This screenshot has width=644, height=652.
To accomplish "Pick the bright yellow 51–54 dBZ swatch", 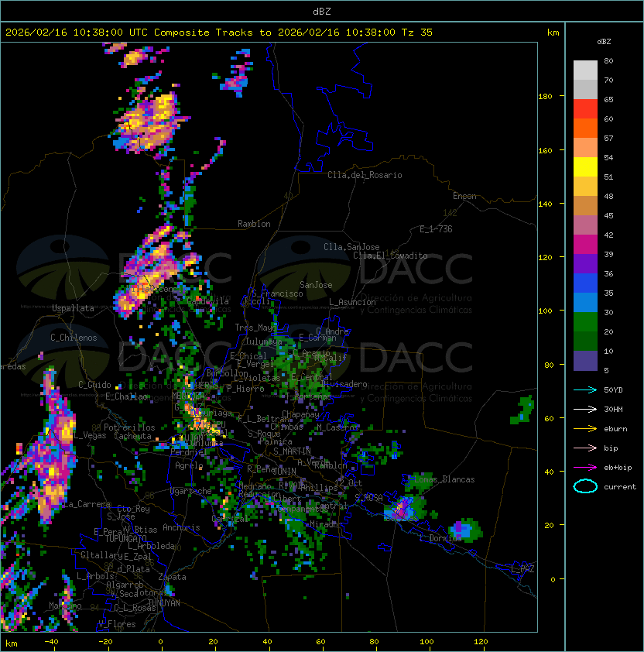I will (x=585, y=167).
